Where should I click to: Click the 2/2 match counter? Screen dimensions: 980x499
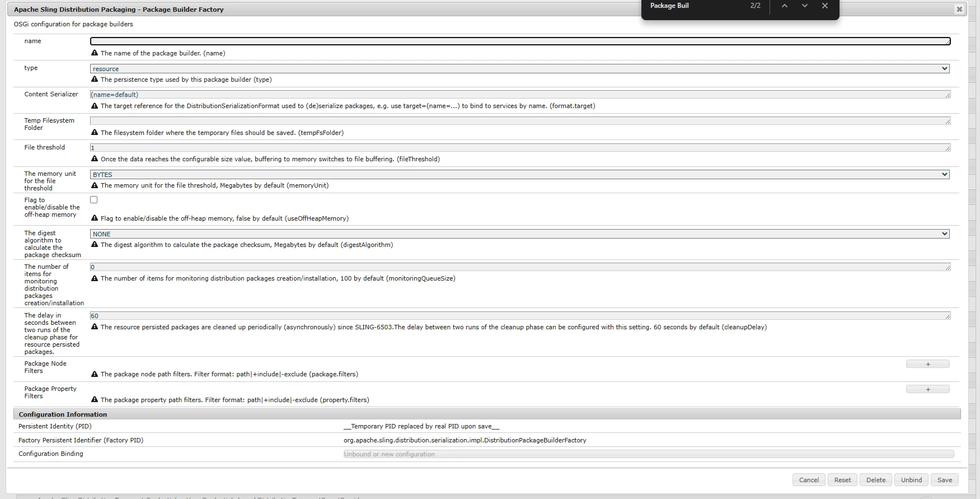coord(755,6)
